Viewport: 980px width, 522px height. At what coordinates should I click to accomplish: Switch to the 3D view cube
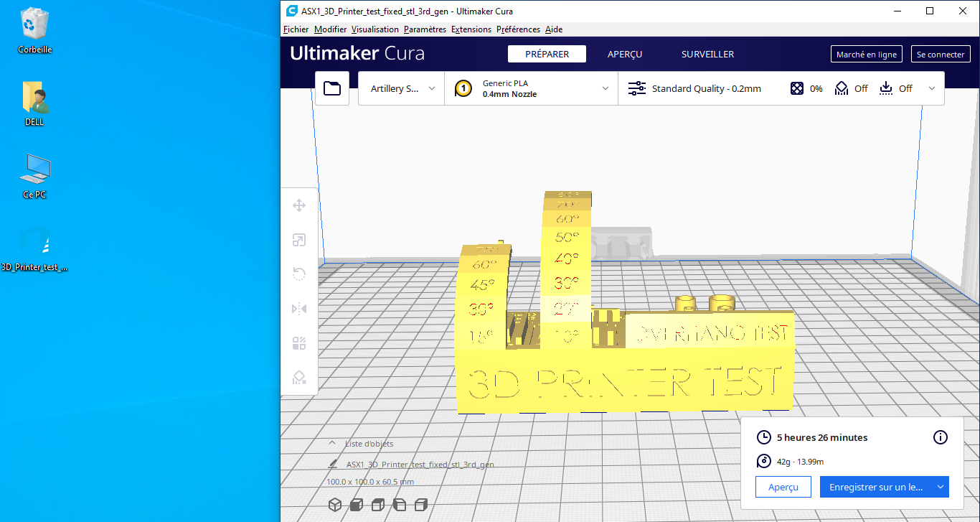pos(334,504)
